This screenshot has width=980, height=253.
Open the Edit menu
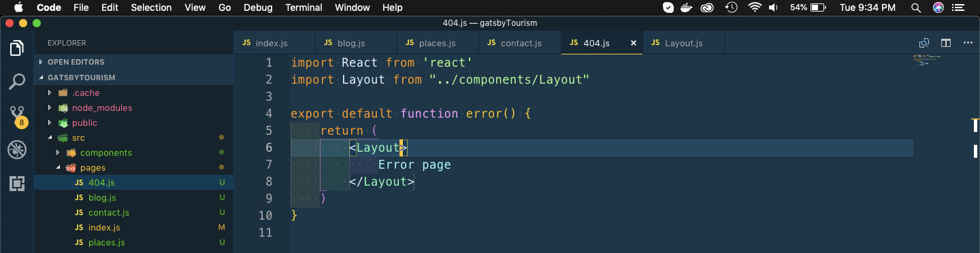pos(110,7)
